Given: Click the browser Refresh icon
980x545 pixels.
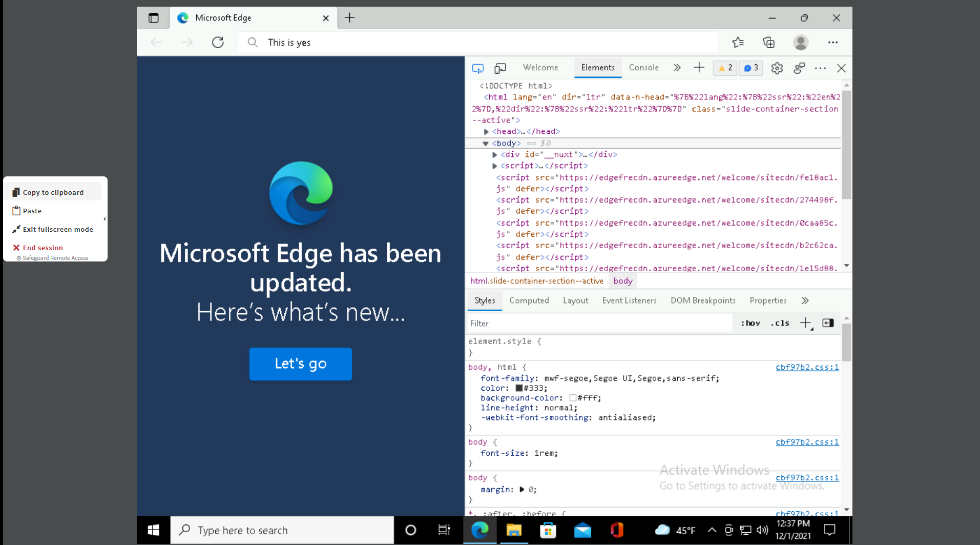Looking at the screenshot, I should (218, 43).
